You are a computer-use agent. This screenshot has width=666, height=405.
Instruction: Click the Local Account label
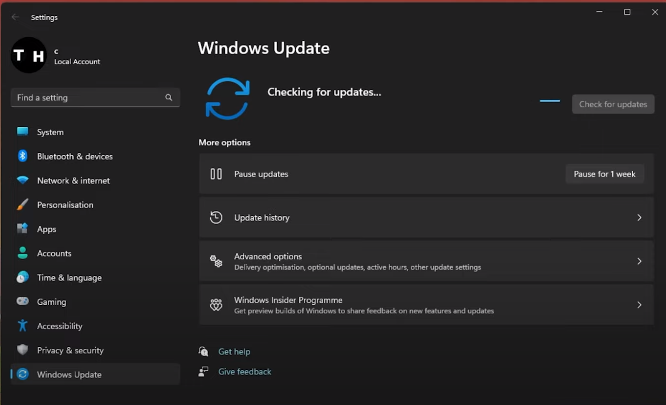[x=77, y=62]
